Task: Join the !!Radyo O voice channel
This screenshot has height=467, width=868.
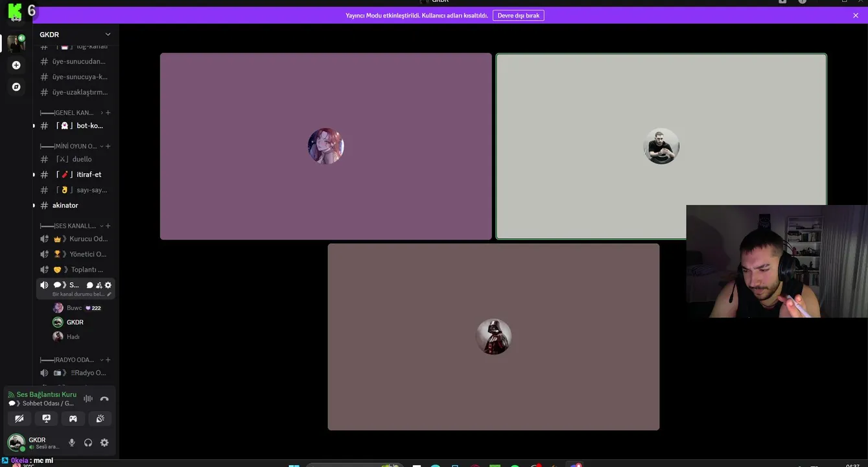Action: (x=76, y=373)
